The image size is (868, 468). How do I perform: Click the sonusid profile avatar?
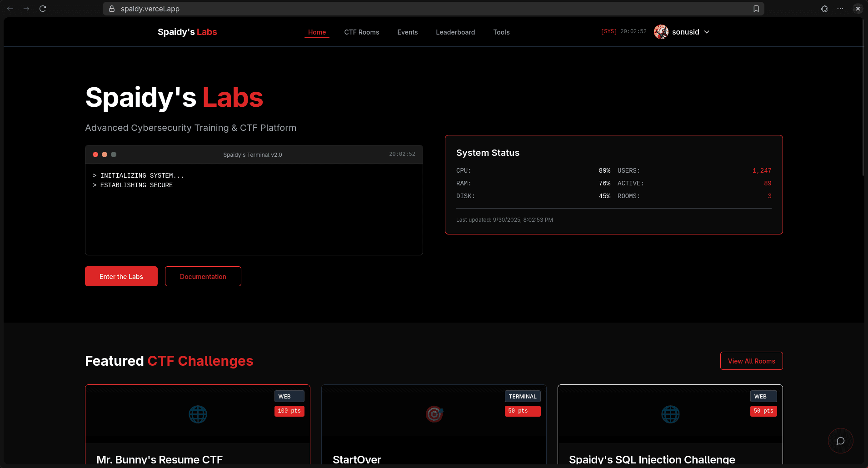661,32
